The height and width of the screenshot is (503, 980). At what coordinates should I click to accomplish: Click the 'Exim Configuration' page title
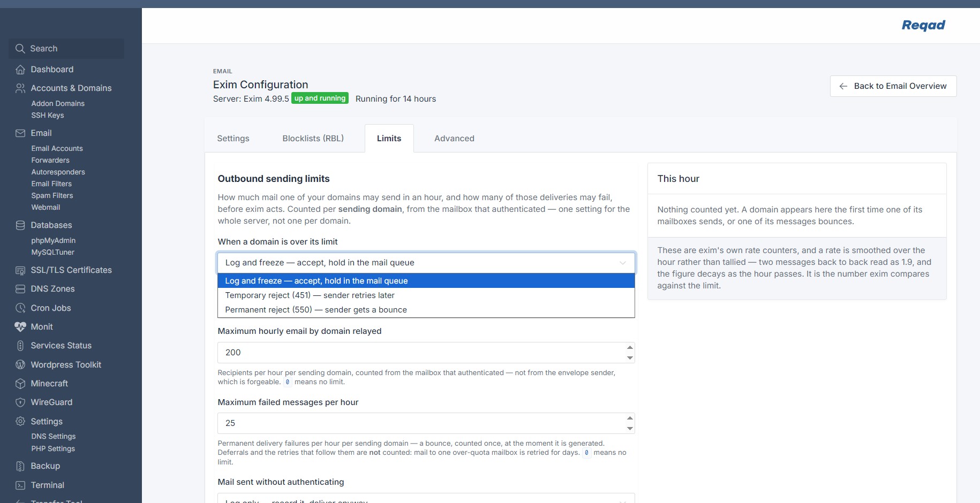point(261,85)
